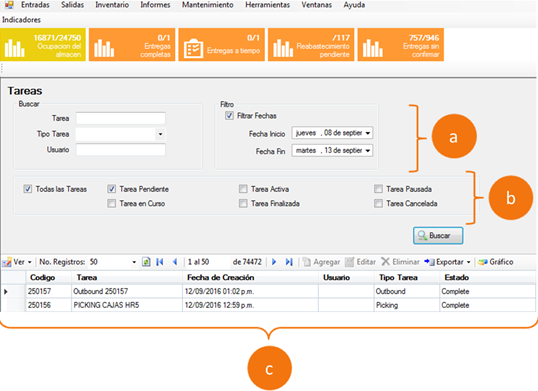Enable the Tarea Finalizada checkbox
538x391 pixels.
(x=243, y=204)
